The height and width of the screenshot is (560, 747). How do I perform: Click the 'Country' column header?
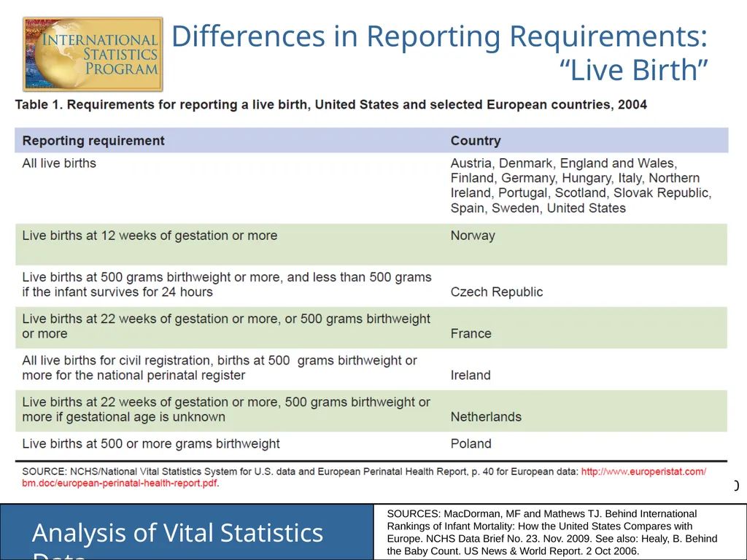click(x=476, y=141)
